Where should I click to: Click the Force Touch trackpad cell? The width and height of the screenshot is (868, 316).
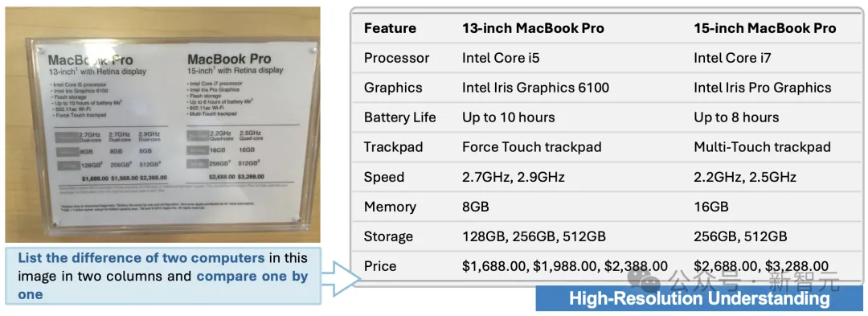coord(531,147)
